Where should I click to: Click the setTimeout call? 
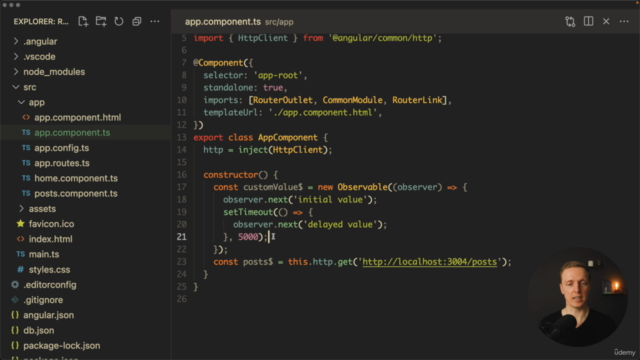tap(248, 212)
